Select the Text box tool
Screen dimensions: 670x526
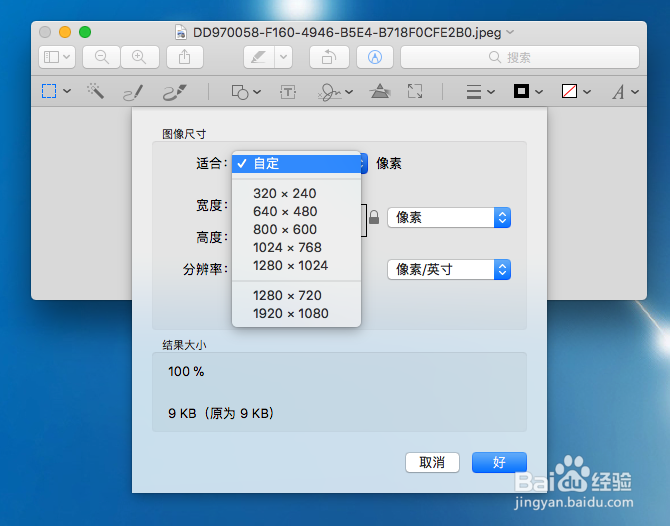[288, 92]
